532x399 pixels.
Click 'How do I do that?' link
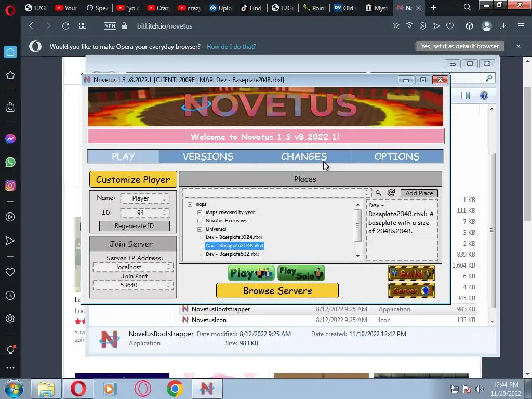coord(231,46)
